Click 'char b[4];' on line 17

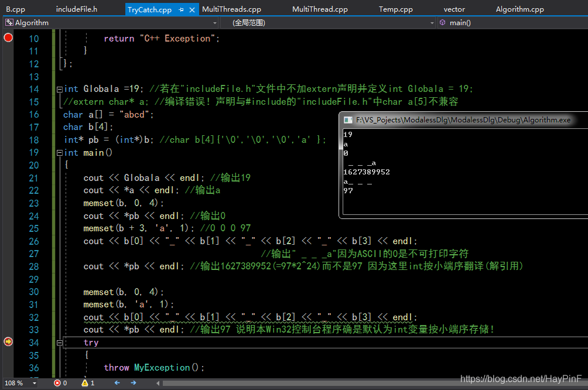pyautogui.click(x=88, y=127)
